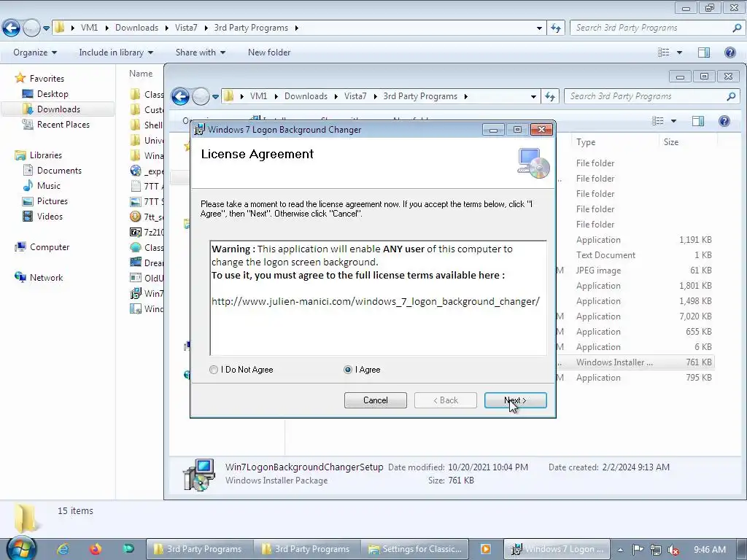
Task: Go forward in the rear Explorer window
Action: [x=31, y=28]
